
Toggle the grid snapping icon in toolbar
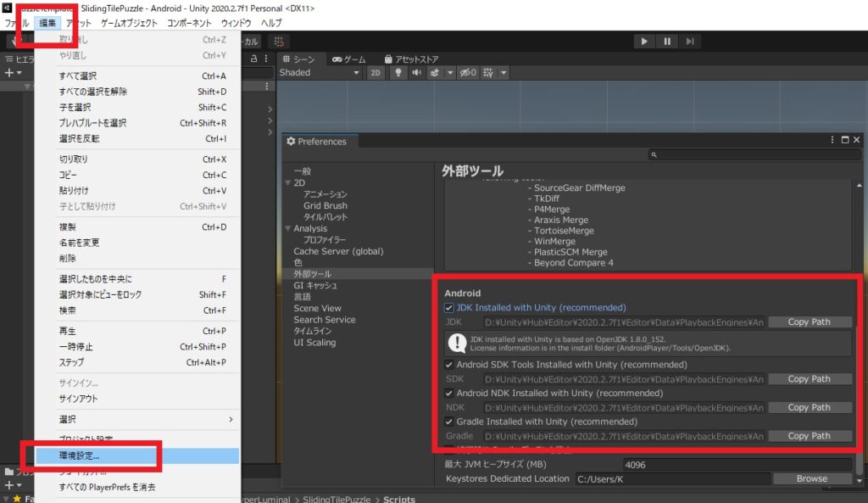coord(278,41)
